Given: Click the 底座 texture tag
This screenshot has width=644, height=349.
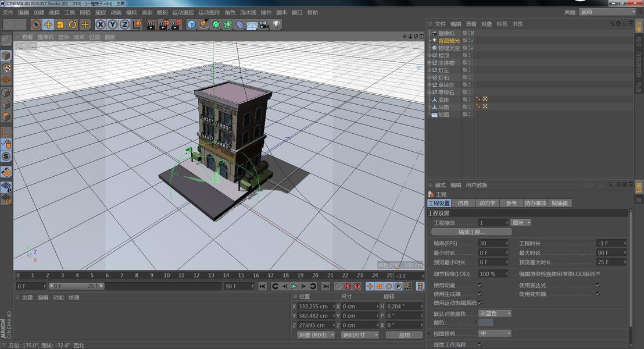Looking at the screenshot, I should tap(485, 99).
